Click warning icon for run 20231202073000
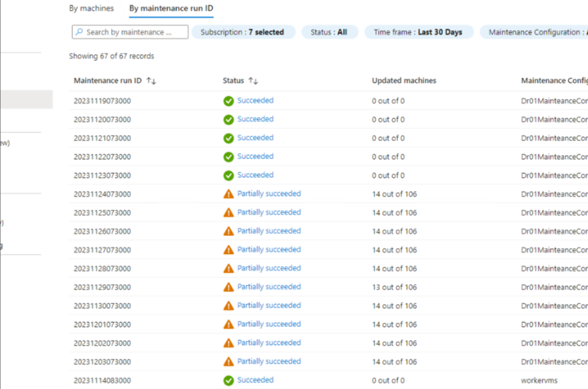The width and height of the screenshot is (588, 389). [228, 343]
